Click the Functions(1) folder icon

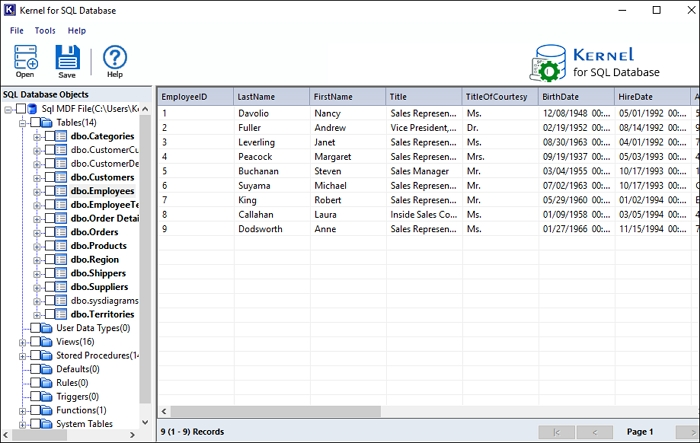(46, 410)
